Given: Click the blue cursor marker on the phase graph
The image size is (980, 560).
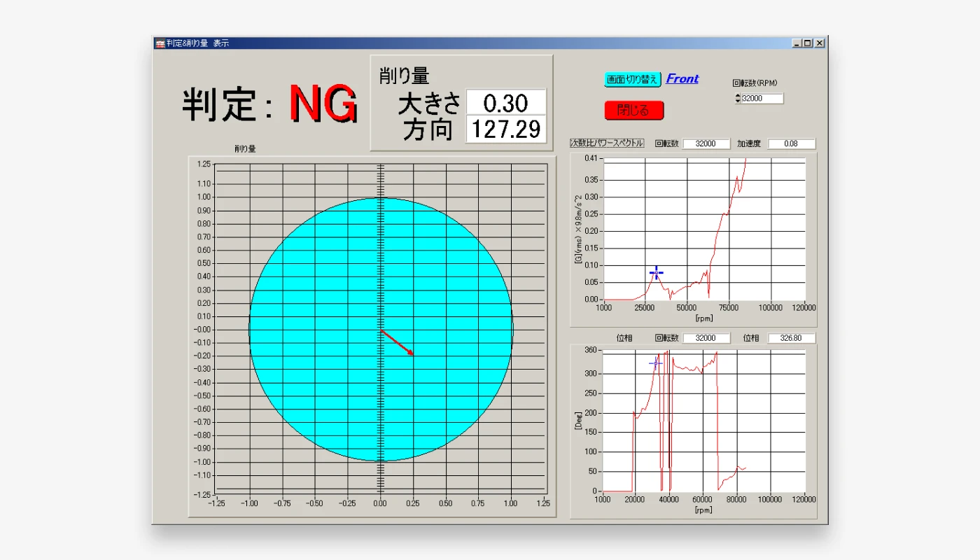Looking at the screenshot, I should [655, 363].
